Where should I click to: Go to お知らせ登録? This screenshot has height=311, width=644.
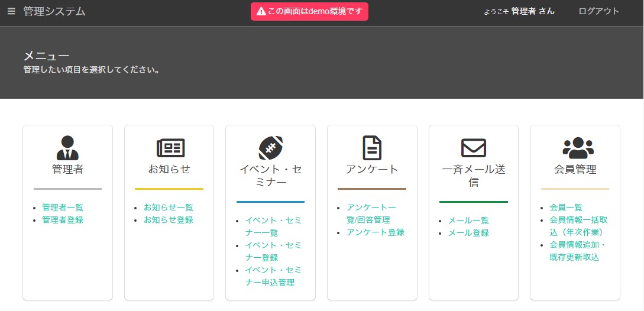tap(169, 220)
